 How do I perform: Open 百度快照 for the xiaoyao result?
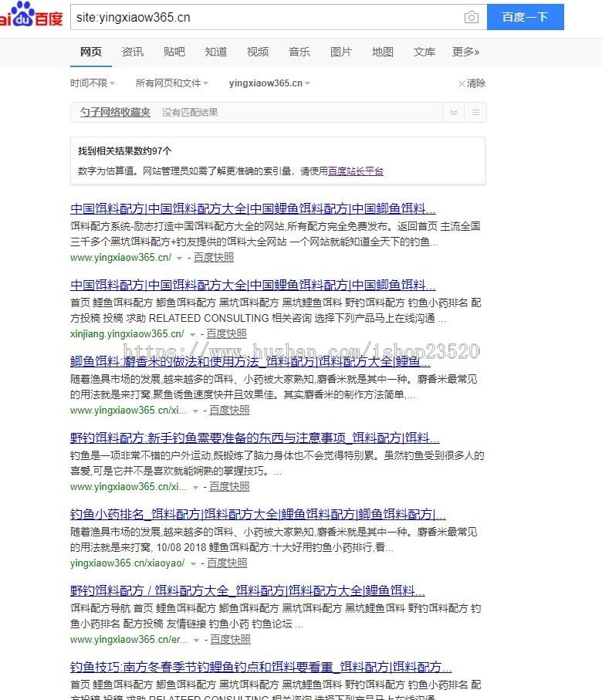[x=227, y=563]
